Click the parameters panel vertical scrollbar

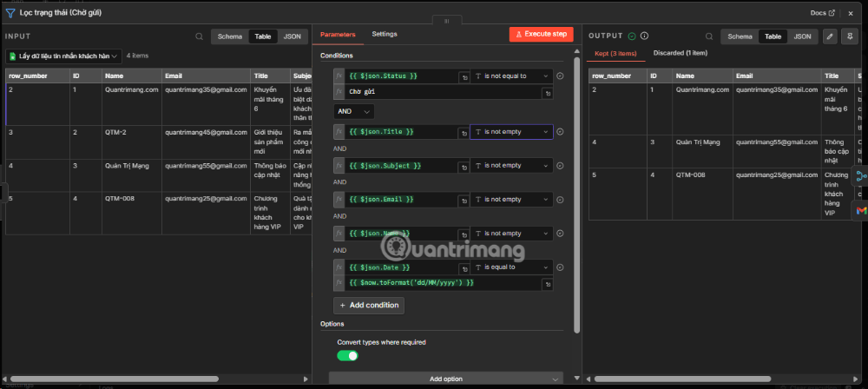(x=577, y=194)
